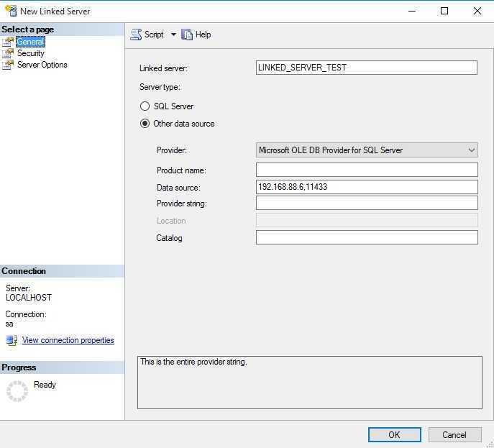Maximize the New Linked Server window
Image resolution: width=494 pixels, height=448 pixels.
[x=444, y=11]
